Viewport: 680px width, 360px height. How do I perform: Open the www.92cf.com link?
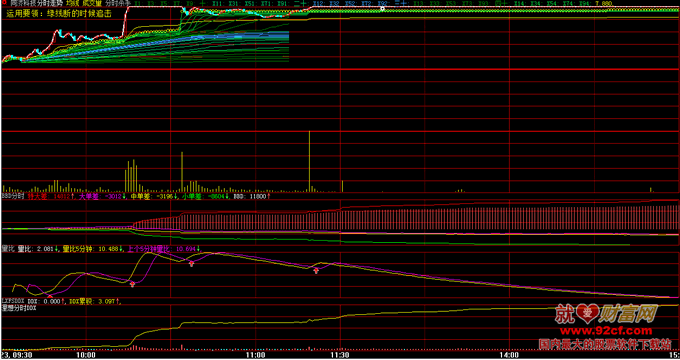604,332
